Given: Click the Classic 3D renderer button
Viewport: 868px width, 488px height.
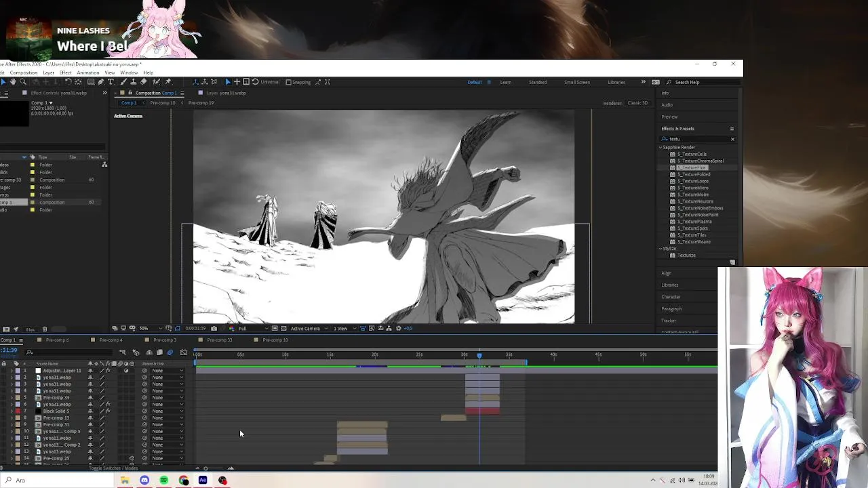Looking at the screenshot, I should pyautogui.click(x=637, y=103).
